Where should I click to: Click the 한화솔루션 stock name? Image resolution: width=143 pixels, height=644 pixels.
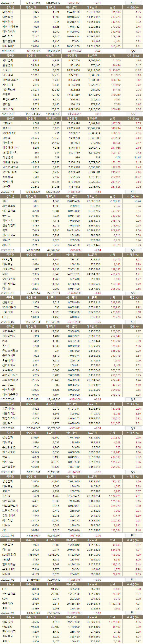click(x=9, y=331)
